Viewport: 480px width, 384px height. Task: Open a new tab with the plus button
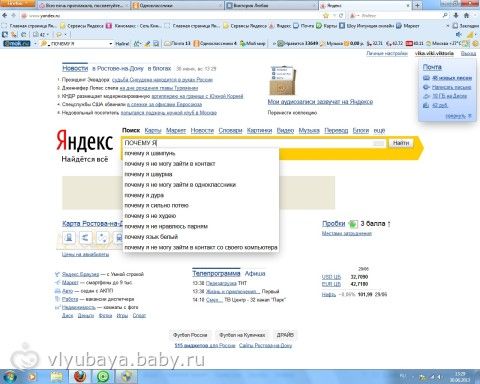click(417, 5)
